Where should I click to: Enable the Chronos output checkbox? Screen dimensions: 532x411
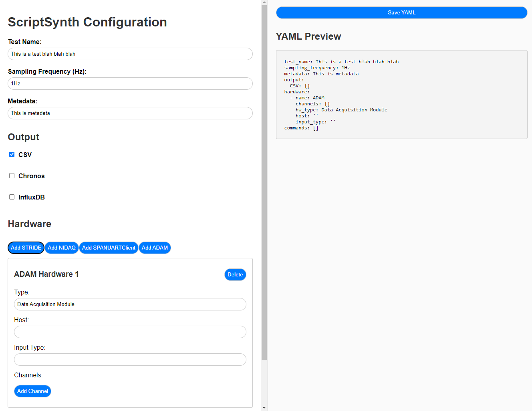point(12,176)
